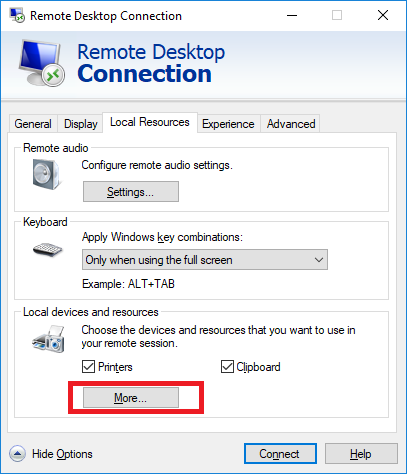
Task: Click the Remote Desktop title bar icon
Action: point(17,15)
